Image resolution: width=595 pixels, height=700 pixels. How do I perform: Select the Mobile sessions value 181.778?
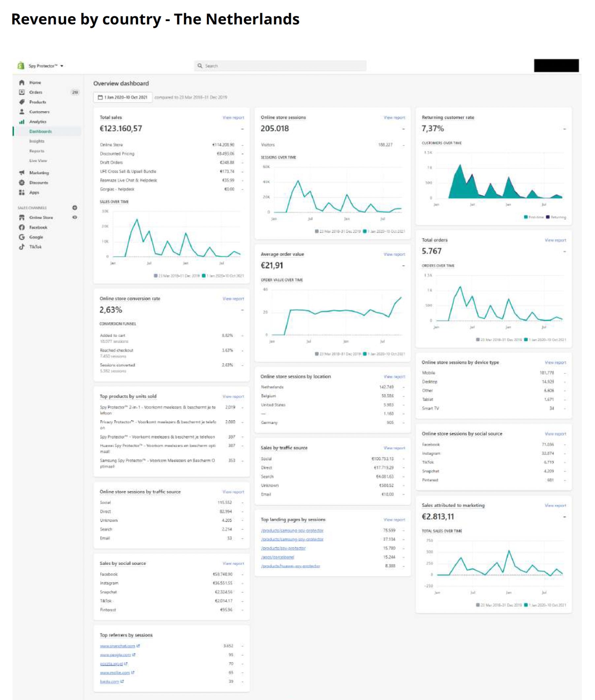547,373
